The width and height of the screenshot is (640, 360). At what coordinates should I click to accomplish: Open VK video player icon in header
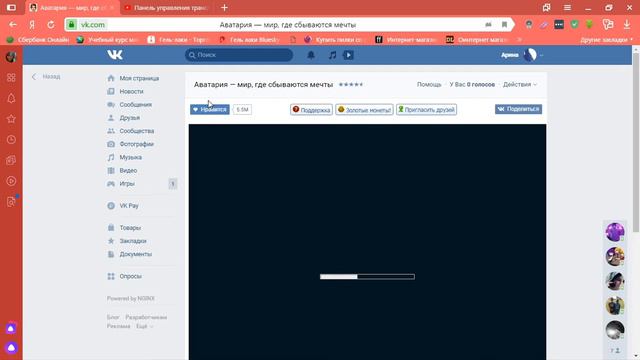click(348, 55)
